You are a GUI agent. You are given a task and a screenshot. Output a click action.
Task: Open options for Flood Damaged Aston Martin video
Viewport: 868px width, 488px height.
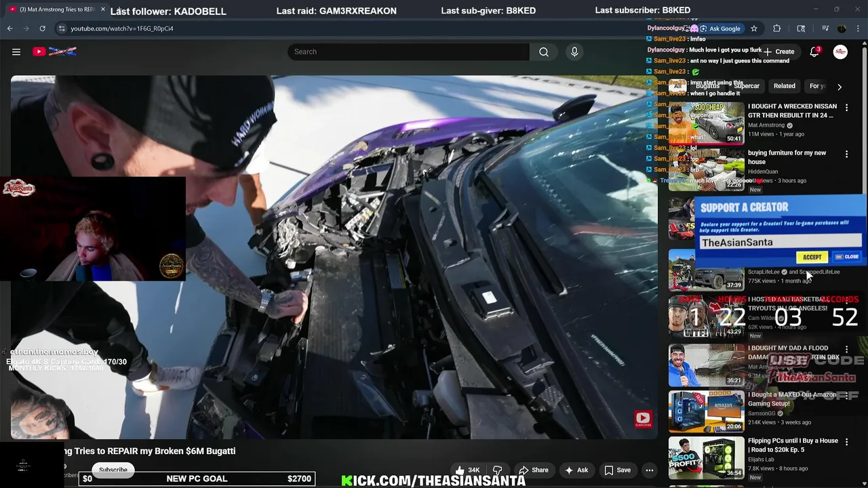click(846, 350)
